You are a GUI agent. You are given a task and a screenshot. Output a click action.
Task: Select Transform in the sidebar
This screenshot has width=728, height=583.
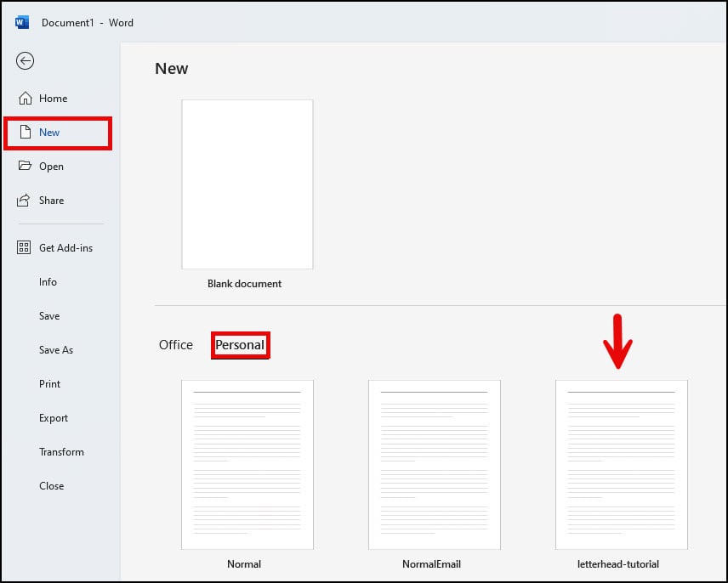[61, 452]
